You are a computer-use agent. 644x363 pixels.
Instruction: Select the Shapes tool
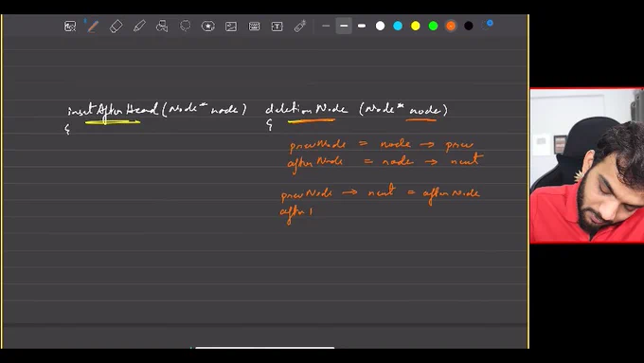coord(162,27)
